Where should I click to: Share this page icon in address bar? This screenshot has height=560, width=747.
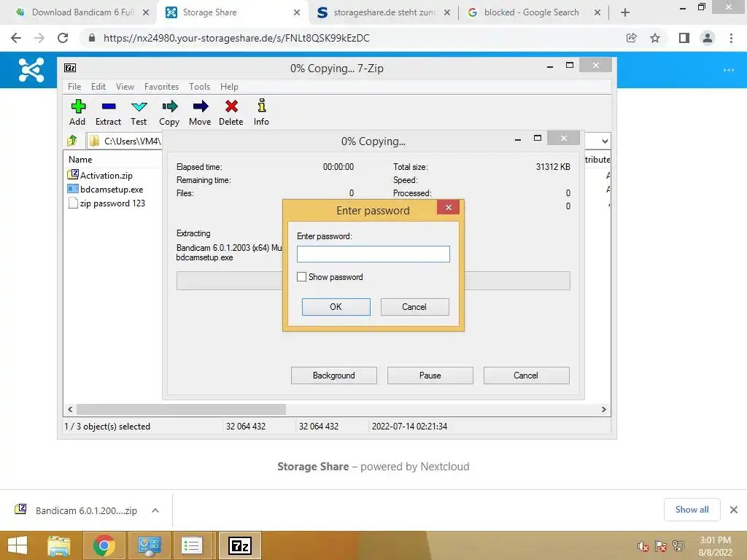click(x=632, y=38)
